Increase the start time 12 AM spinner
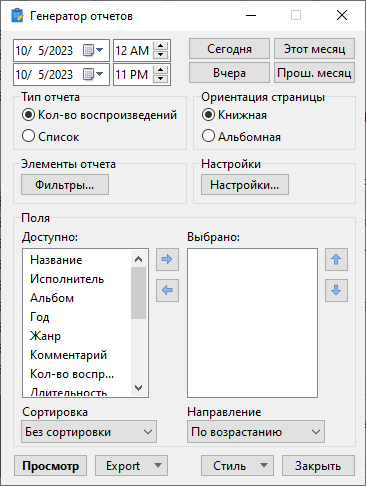 (x=161, y=46)
